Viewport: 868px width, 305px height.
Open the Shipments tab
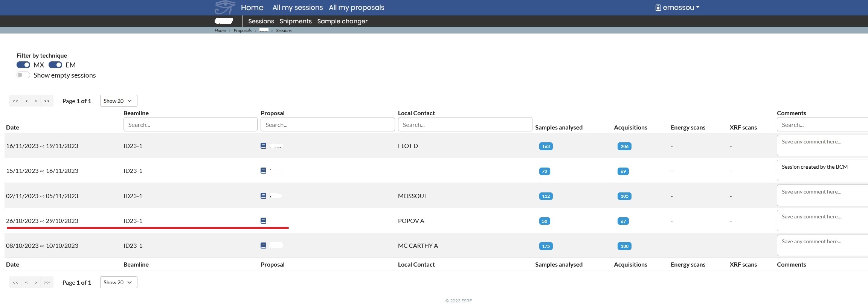click(295, 21)
